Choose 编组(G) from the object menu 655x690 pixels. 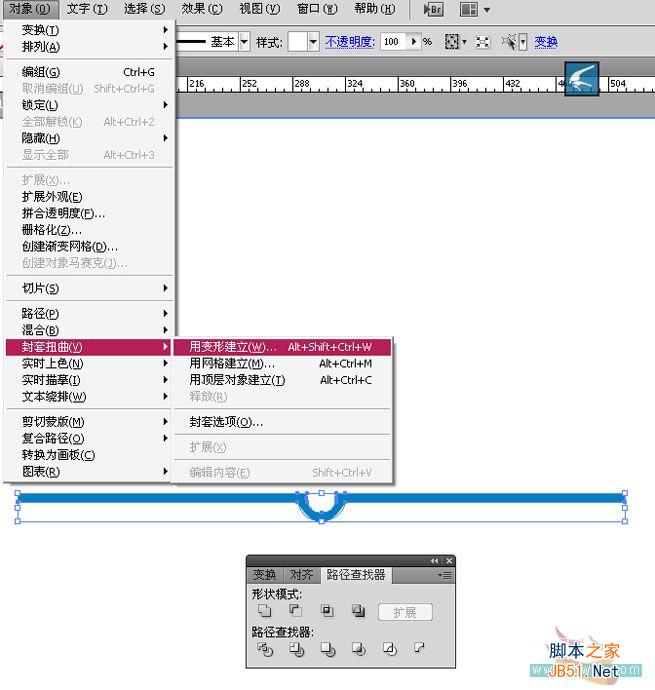(x=90, y=72)
